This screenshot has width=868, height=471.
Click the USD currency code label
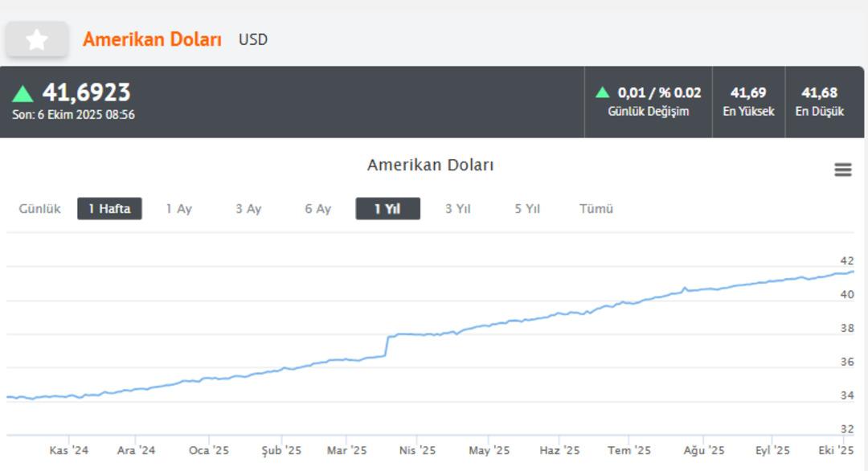[x=253, y=39]
